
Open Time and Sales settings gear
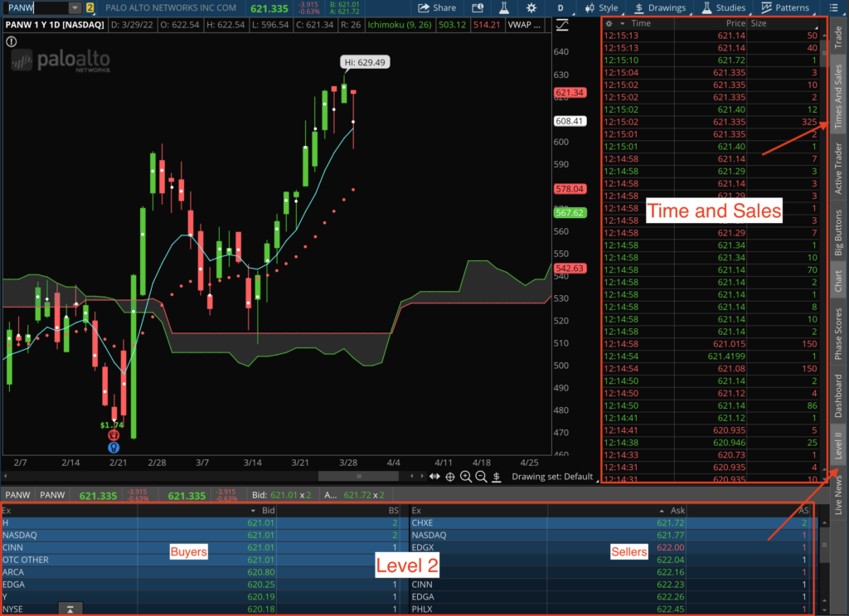coord(609,24)
